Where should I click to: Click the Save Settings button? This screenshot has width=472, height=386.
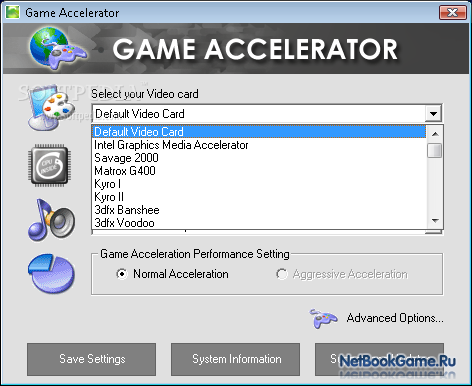92,359
